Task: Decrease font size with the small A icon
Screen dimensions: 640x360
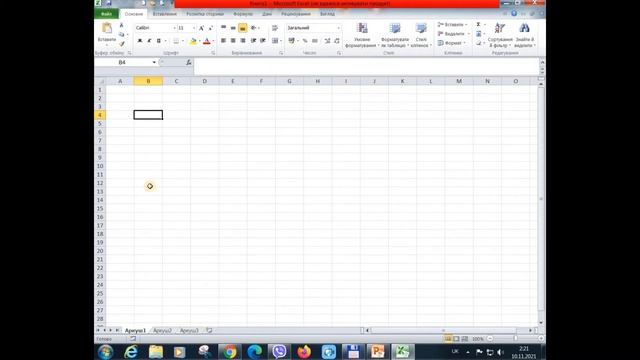Action: [x=211, y=28]
